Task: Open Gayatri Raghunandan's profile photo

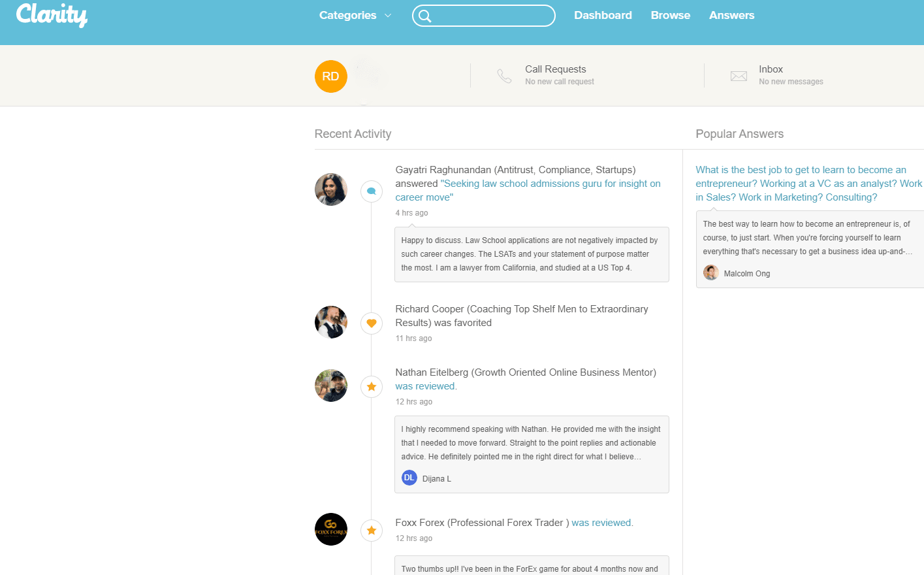Action: point(331,189)
